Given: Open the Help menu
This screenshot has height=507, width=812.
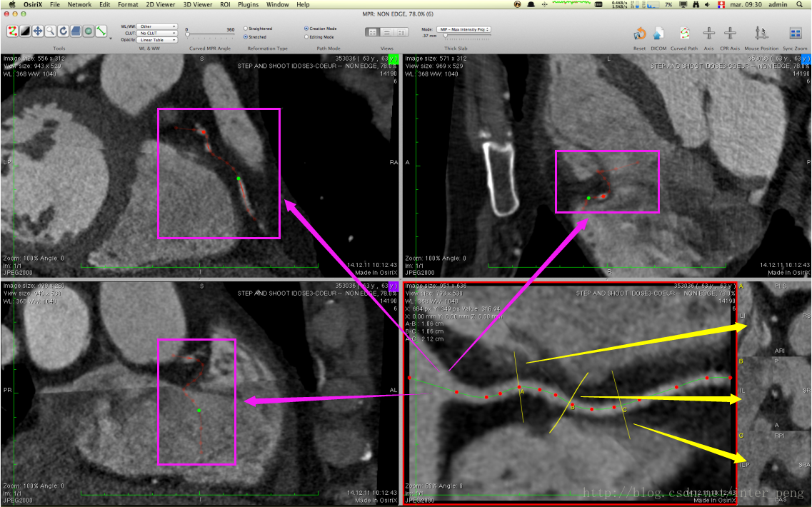Looking at the screenshot, I should coord(303,5).
